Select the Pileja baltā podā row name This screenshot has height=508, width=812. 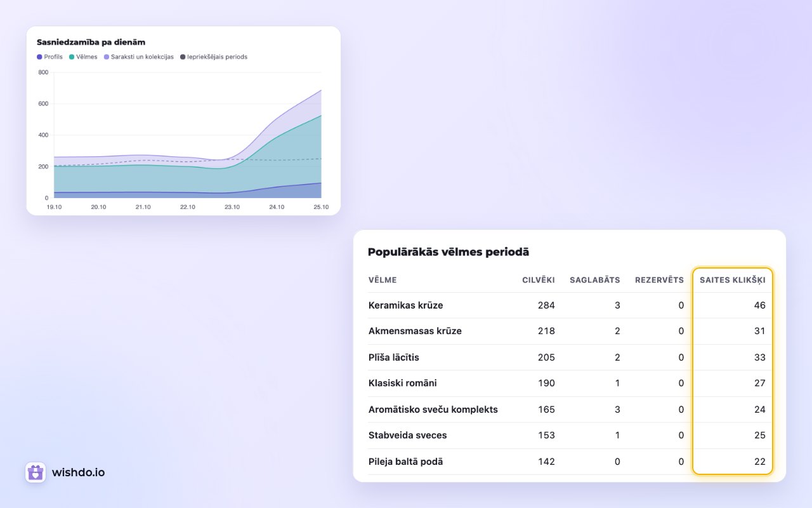[x=406, y=462]
